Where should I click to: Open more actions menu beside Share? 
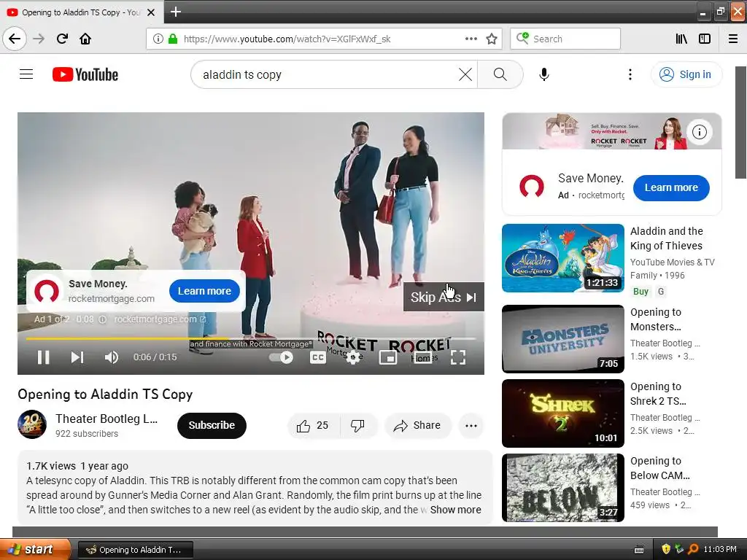471,425
